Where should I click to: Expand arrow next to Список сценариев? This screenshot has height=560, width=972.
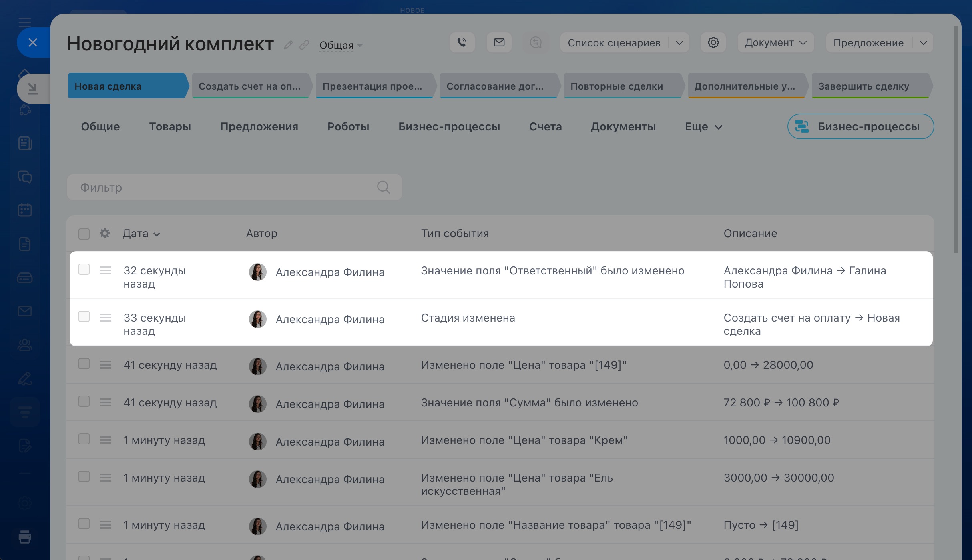pyautogui.click(x=679, y=43)
